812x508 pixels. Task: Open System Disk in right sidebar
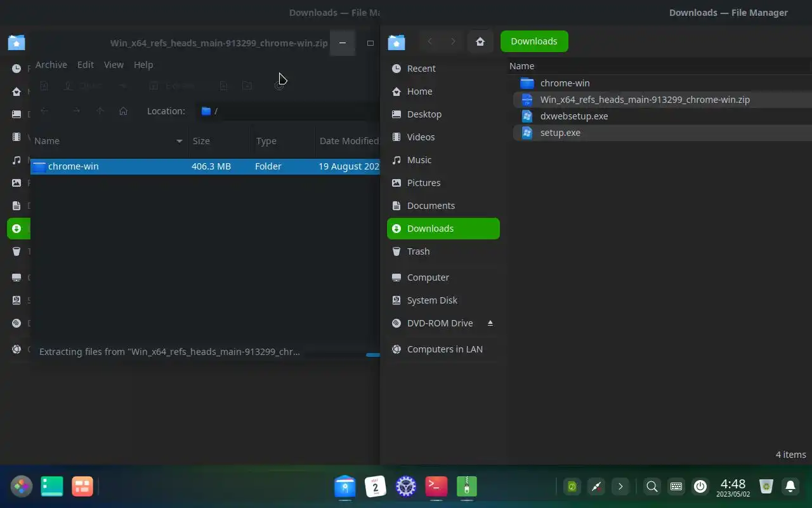[443, 300]
